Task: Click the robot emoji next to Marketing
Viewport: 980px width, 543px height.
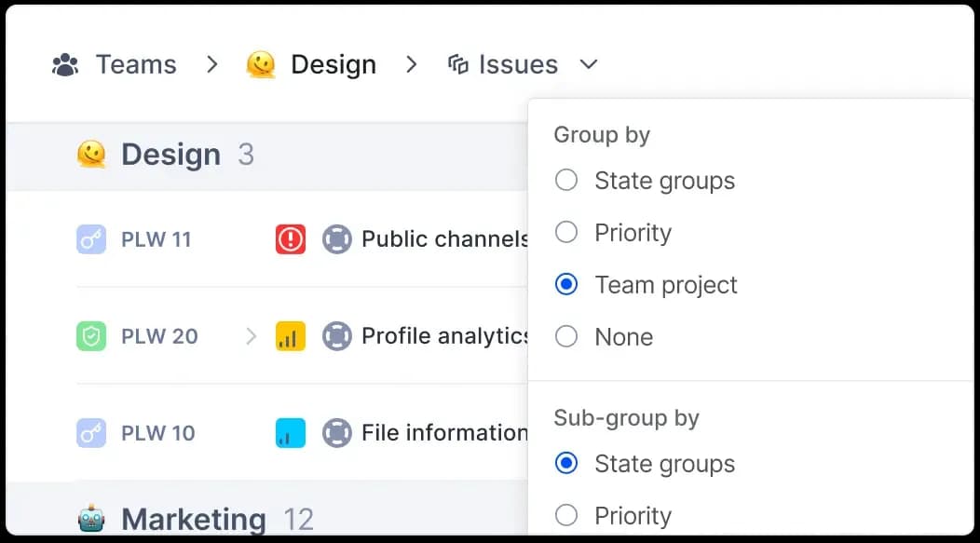Action: coord(90,518)
